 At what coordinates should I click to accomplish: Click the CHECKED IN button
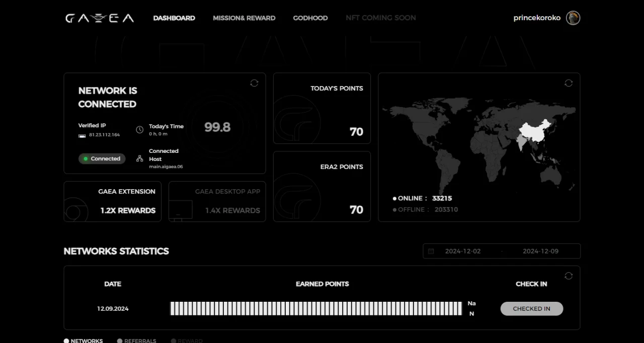[x=532, y=309]
